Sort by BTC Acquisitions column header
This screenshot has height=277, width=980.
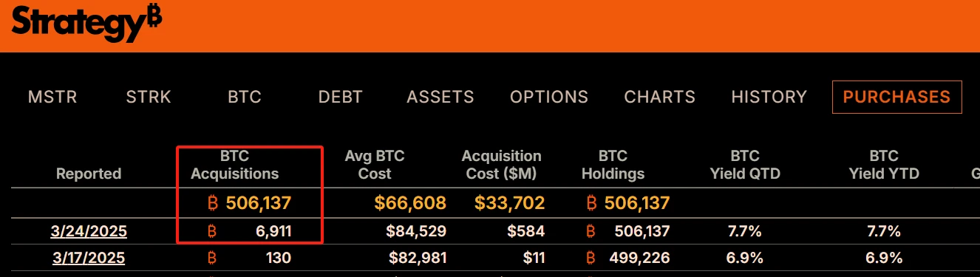(235, 165)
